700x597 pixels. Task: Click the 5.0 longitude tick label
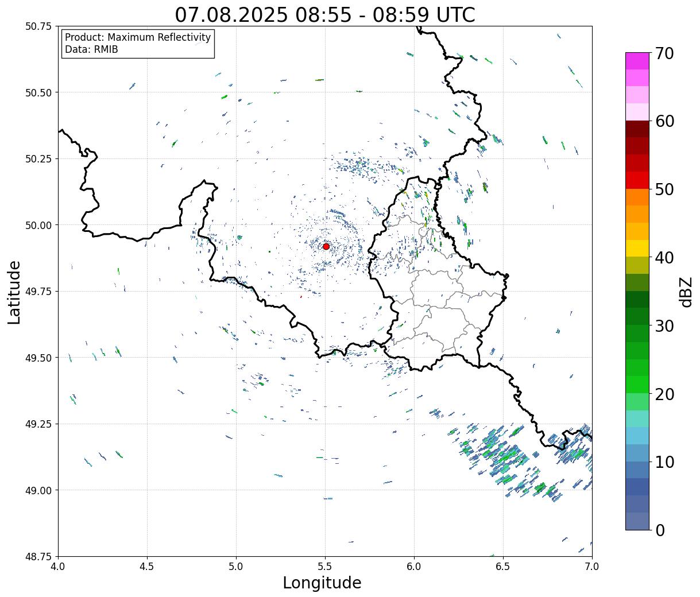click(x=236, y=567)
